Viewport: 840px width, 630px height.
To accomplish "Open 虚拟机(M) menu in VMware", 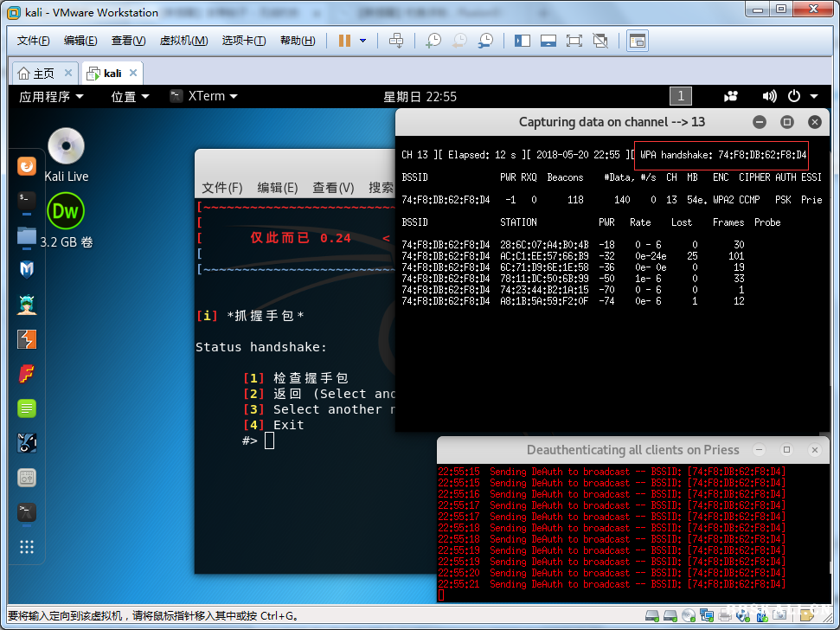I will [183, 41].
